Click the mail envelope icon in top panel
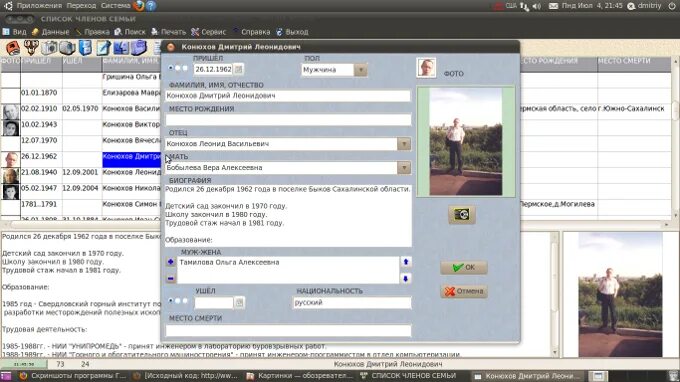This screenshot has width=680, height=382. click(553, 6)
